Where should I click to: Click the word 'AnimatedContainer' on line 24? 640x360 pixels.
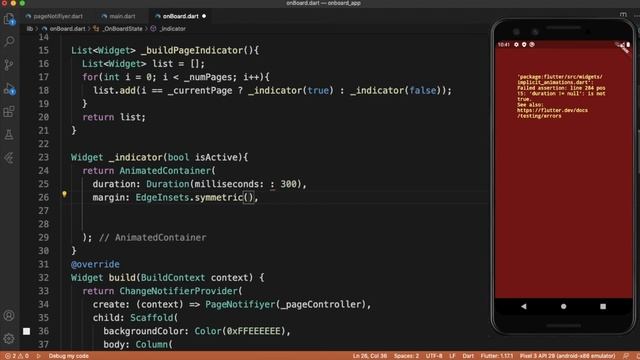[x=165, y=171]
